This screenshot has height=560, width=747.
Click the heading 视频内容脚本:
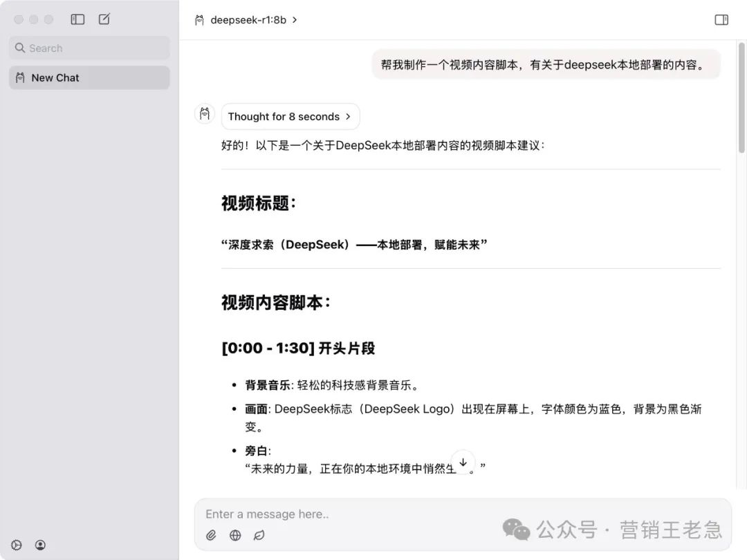coord(276,302)
